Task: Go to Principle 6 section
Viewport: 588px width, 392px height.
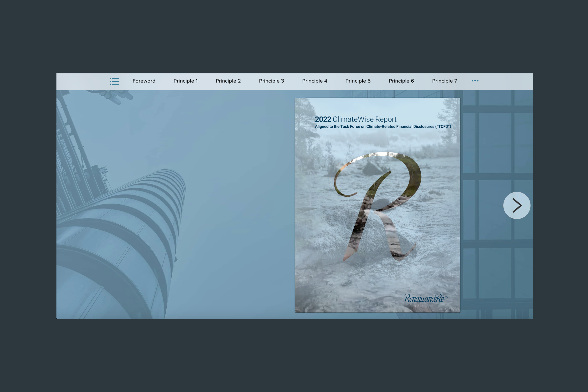Action: pyautogui.click(x=401, y=81)
